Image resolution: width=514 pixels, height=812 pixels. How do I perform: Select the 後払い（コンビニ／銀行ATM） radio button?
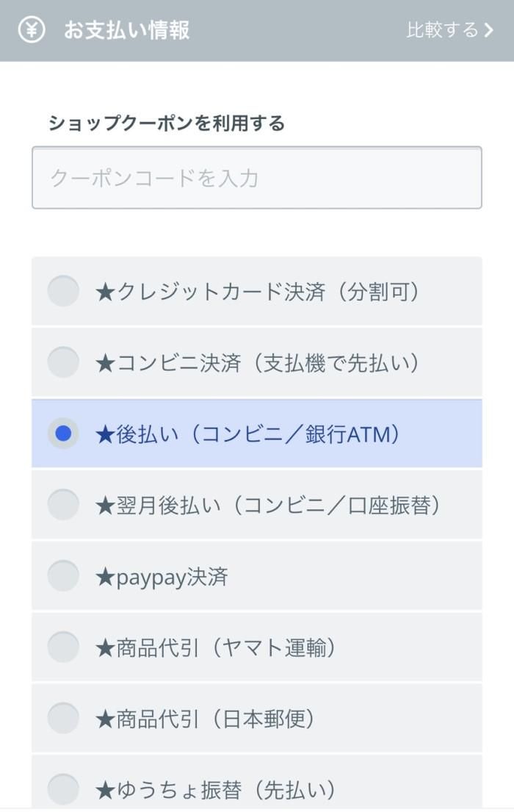point(63,434)
